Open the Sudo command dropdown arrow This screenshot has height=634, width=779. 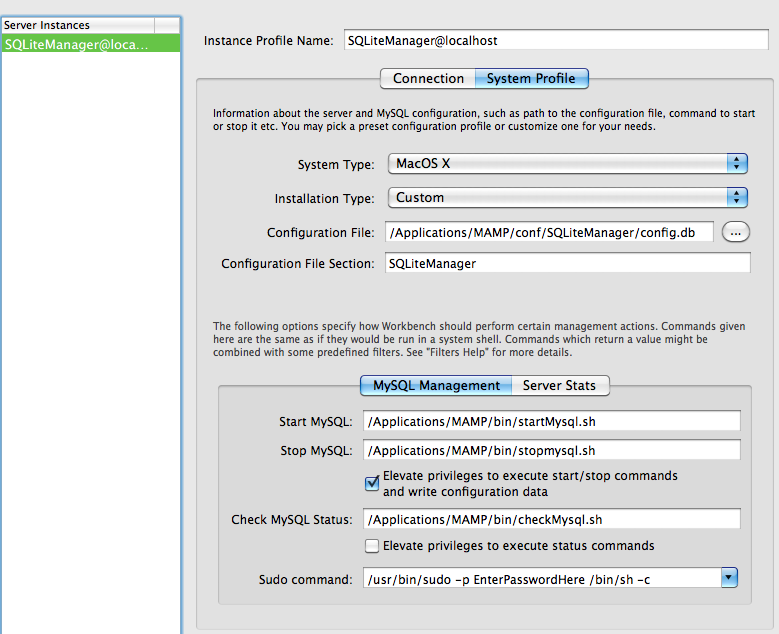(729, 578)
